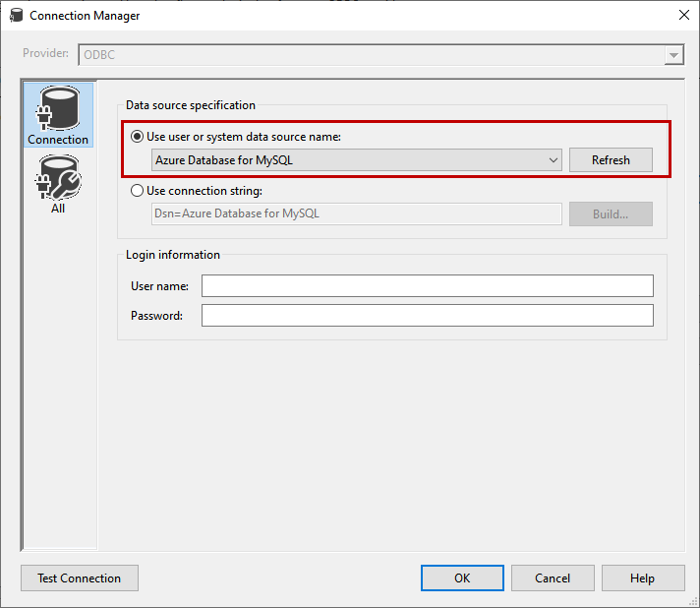The width and height of the screenshot is (700, 608).
Task: Open the Provider ODBC dropdown
Action: 381,55
